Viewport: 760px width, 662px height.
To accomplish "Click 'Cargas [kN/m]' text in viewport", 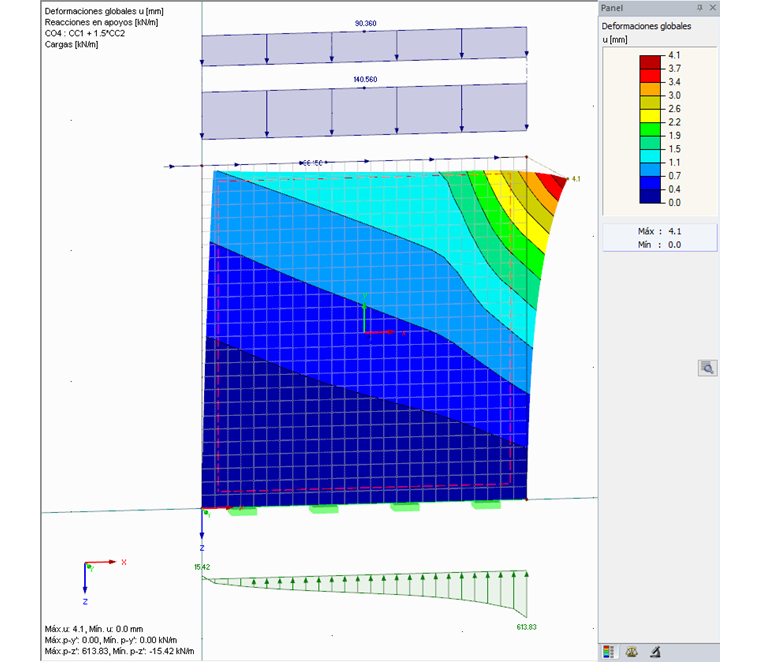I will (x=71, y=45).
